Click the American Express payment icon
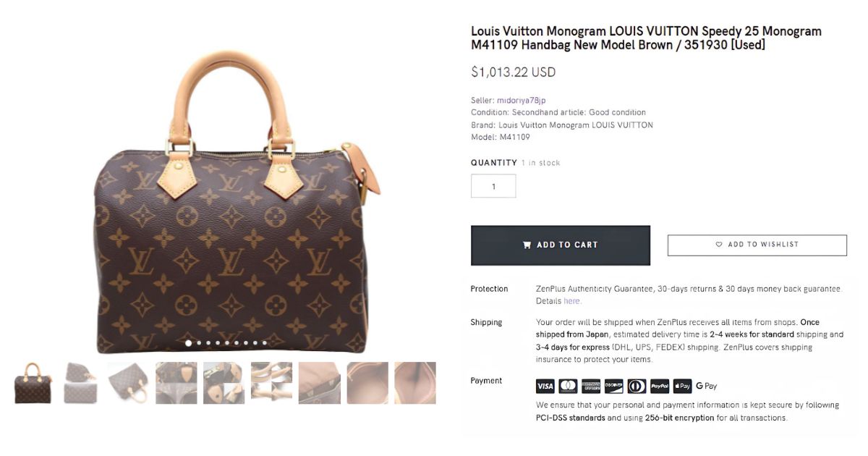 point(591,386)
